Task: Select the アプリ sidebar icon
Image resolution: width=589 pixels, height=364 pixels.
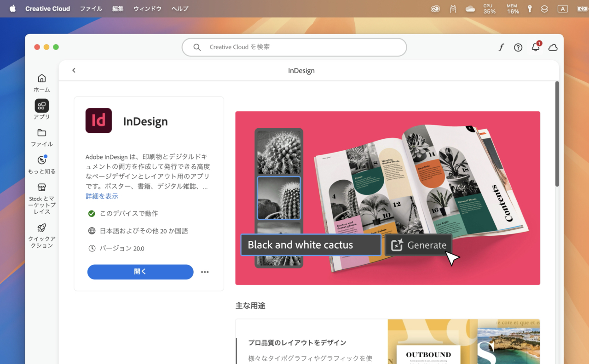Action: 41,106
